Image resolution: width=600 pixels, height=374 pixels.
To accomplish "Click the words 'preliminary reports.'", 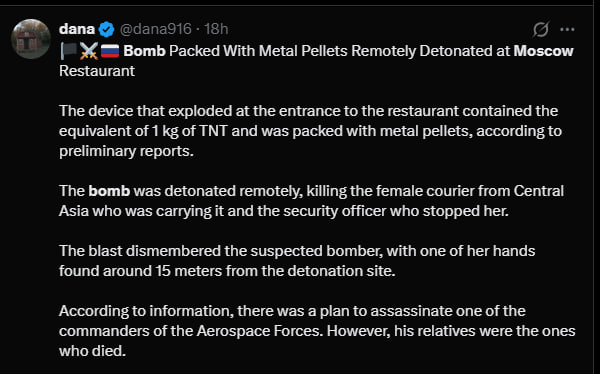I will [126, 151].
